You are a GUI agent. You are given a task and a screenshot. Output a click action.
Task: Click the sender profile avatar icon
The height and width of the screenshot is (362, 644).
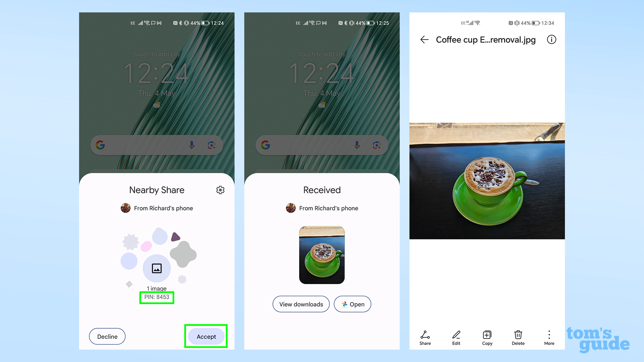[126, 208]
